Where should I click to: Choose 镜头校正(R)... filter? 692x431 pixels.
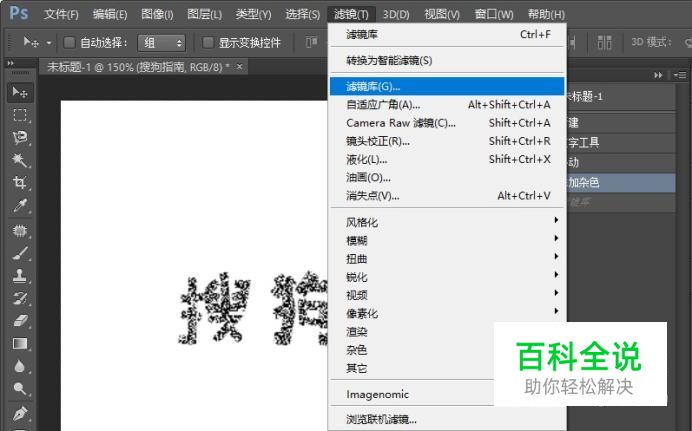pyautogui.click(x=447, y=141)
